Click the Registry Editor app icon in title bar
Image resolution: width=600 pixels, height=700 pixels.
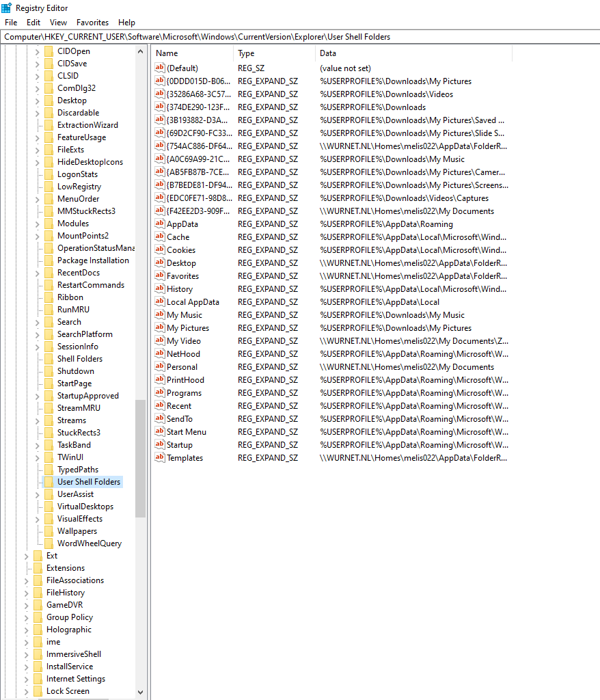point(7,8)
